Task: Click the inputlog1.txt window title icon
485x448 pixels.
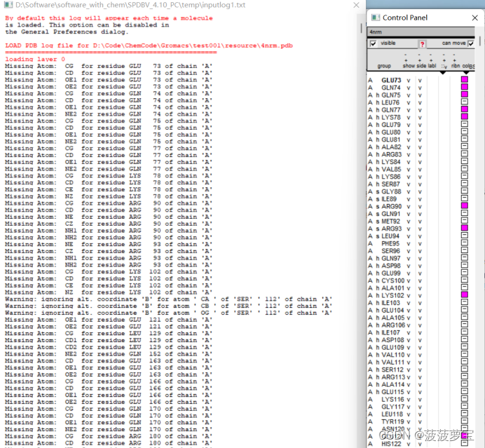Action: pyautogui.click(x=8, y=5)
